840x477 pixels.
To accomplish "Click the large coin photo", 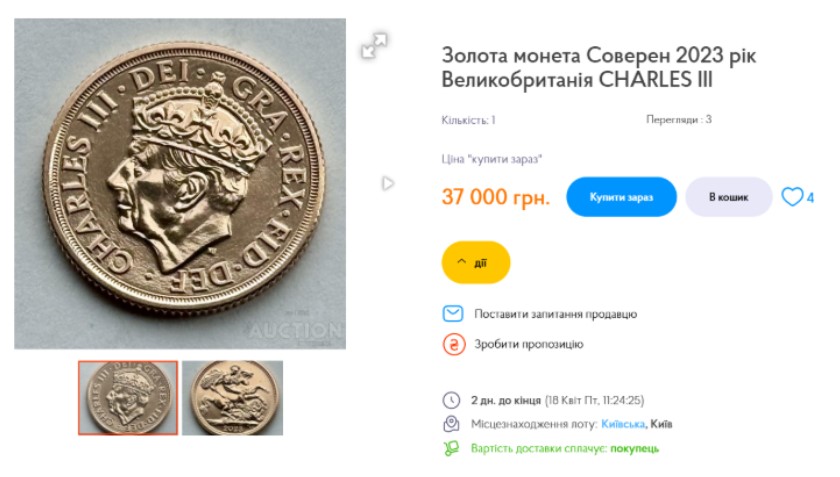I will click(180, 184).
